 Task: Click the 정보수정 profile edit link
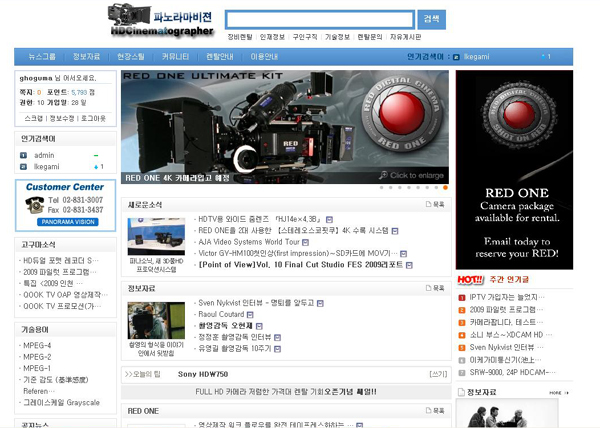point(63,118)
